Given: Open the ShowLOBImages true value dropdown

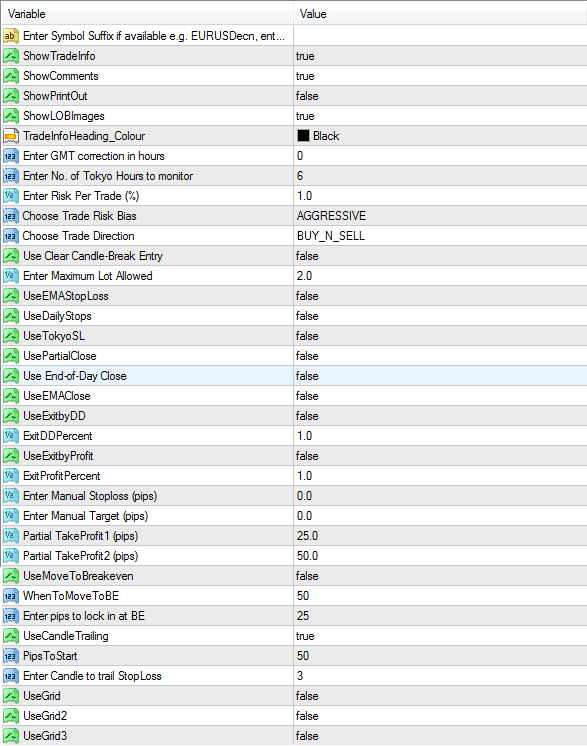Looking at the screenshot, I should (x=440, y=116).
